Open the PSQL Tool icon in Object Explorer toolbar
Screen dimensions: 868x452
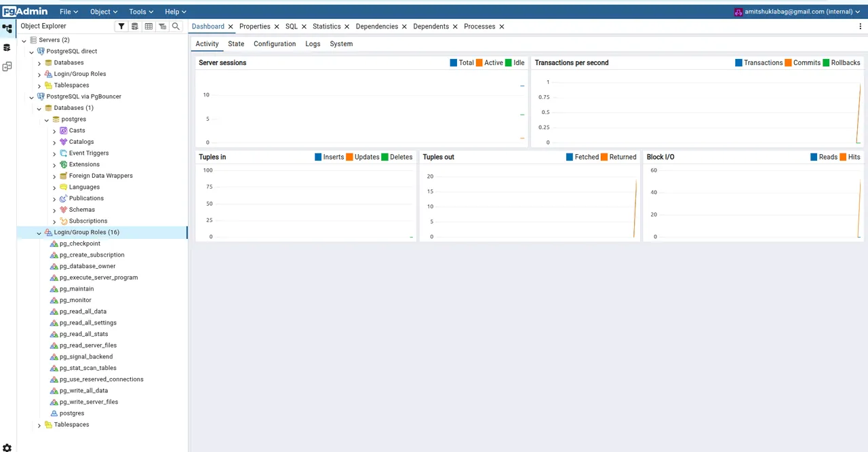pyautogui.click(x=162, y=26)
